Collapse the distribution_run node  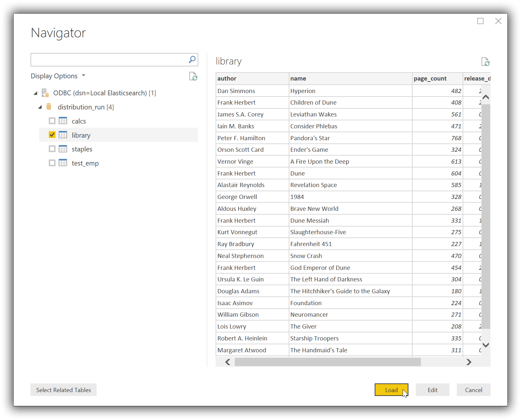(x=40, y=107)
